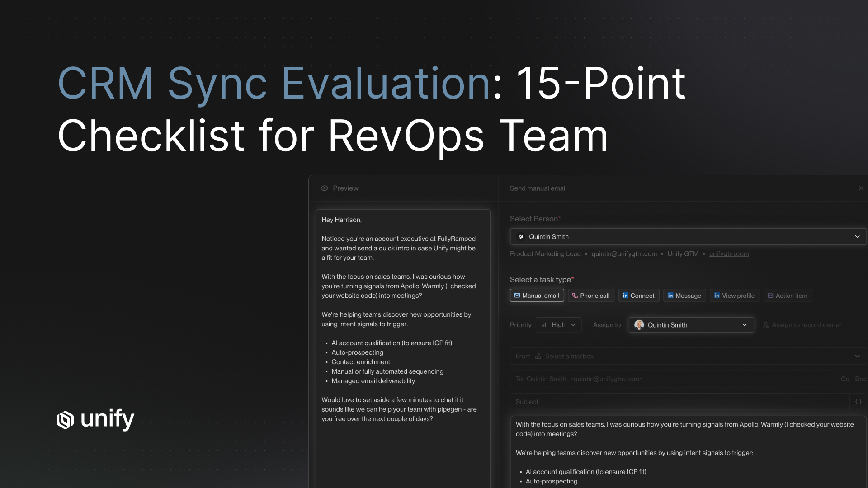Click the Preview eye icon
This screenshot has width=868, height=488.
(324, 188)
